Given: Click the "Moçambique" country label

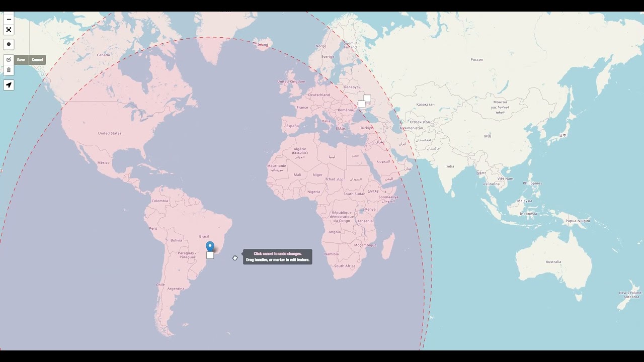Looking at the screenshot, I should click(x=365, y=245).
